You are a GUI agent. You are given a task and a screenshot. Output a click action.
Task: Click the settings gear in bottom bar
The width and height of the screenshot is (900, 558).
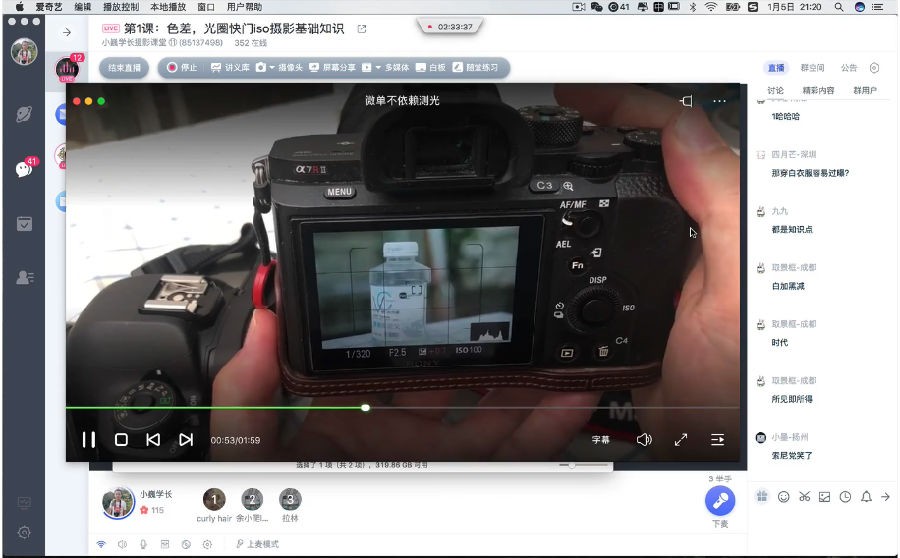click(x=207, y=544)
